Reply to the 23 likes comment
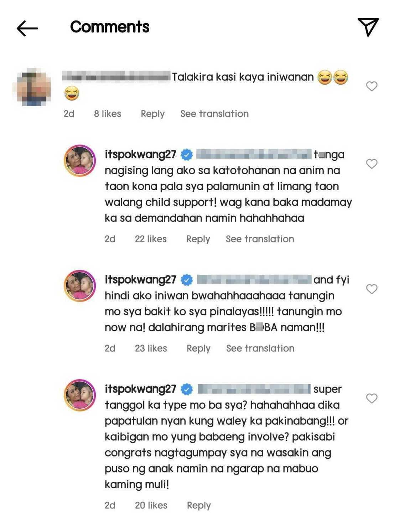 point(198,348)
